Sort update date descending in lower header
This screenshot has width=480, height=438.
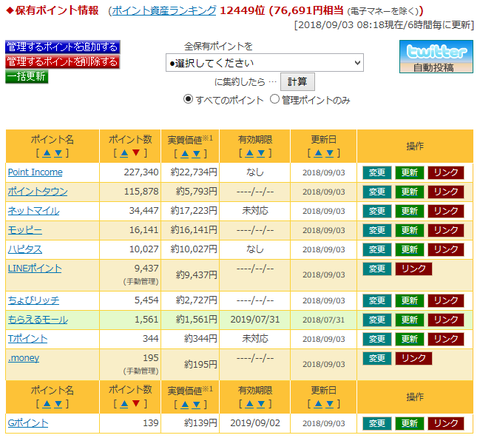click(330, 404)
